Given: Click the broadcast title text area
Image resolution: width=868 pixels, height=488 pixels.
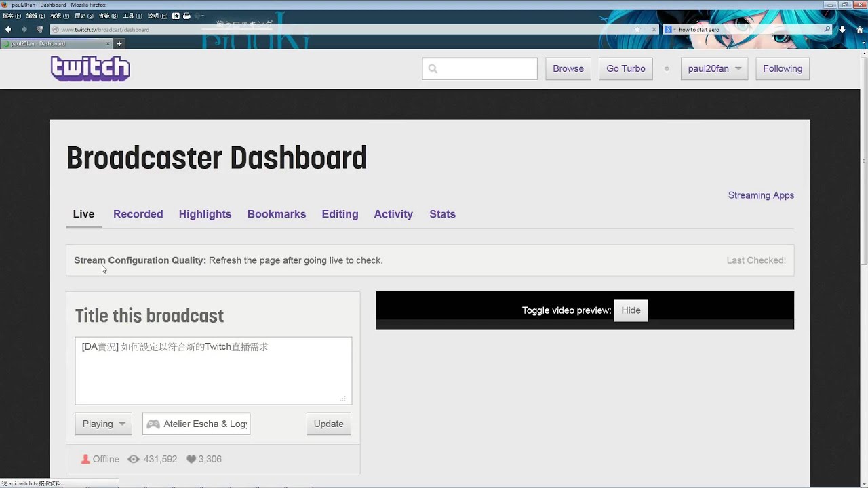Looking at the screenshot, I should coord(213,371).
